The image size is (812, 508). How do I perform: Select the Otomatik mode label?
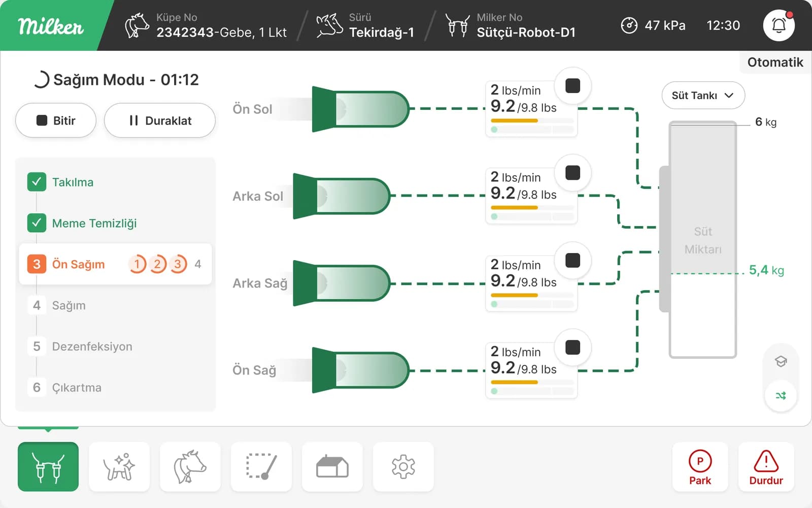[x=775, y=62]
